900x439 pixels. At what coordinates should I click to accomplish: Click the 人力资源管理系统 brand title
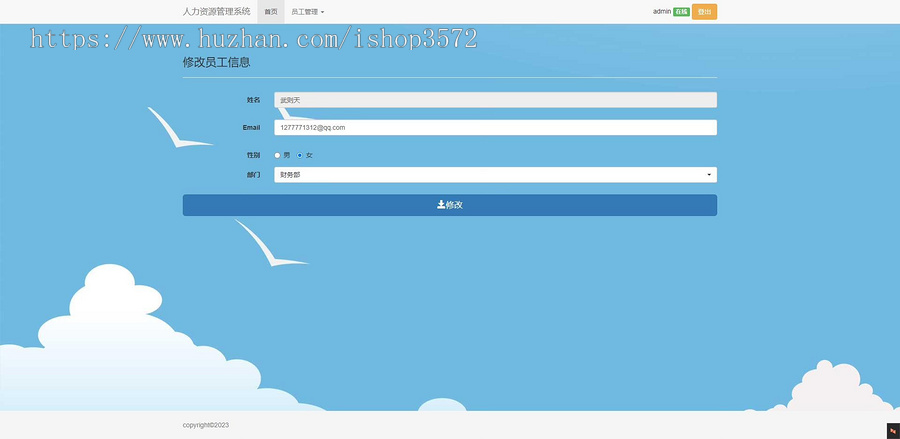coord(216,11)
